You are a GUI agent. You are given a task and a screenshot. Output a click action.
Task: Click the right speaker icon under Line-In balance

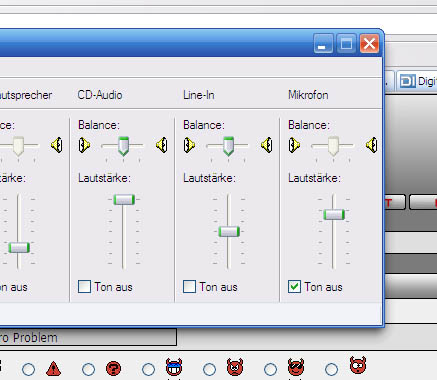(x=267, y=145)
